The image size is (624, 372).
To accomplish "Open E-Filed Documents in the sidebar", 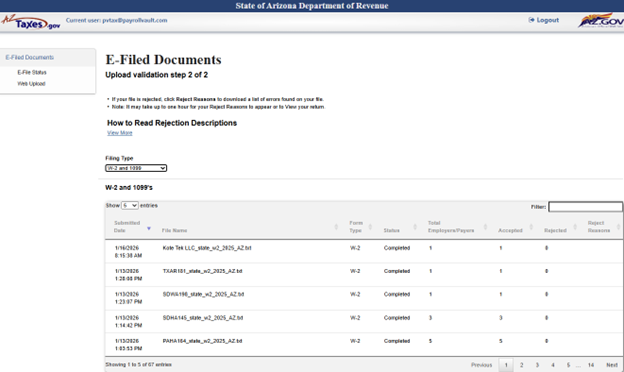I will (x=30, y=57).
